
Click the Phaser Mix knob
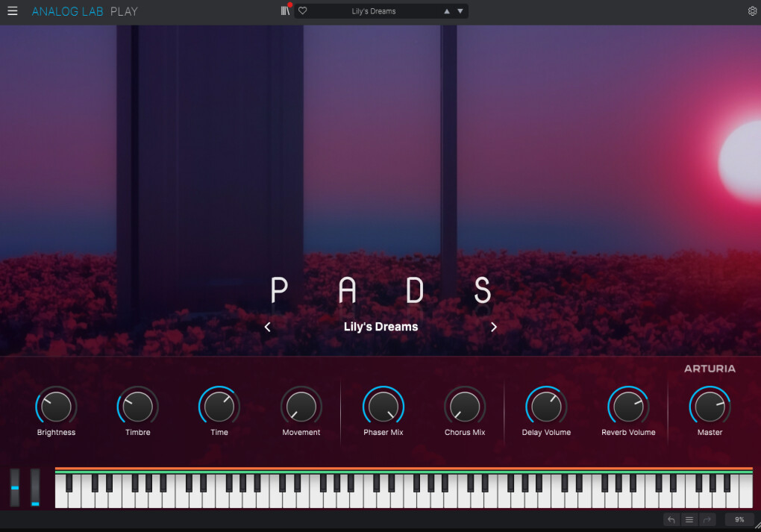coord(383,407)
